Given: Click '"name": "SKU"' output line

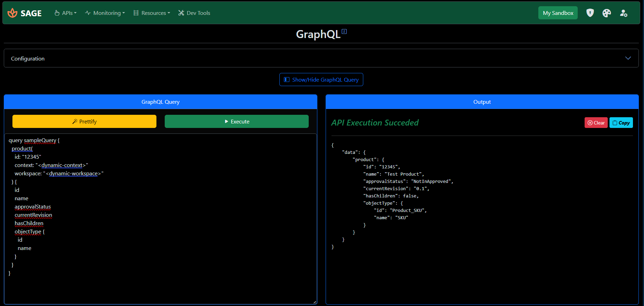Looking at the screenshot, I should (x=391, y=217).
